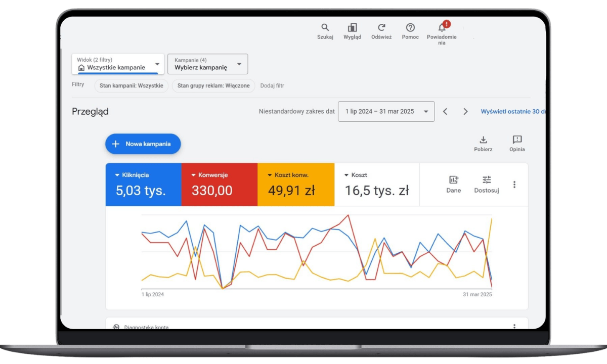Open the Pomoc help icon
The height and width of the screenshot is (364, 607).
click(410, 28)
